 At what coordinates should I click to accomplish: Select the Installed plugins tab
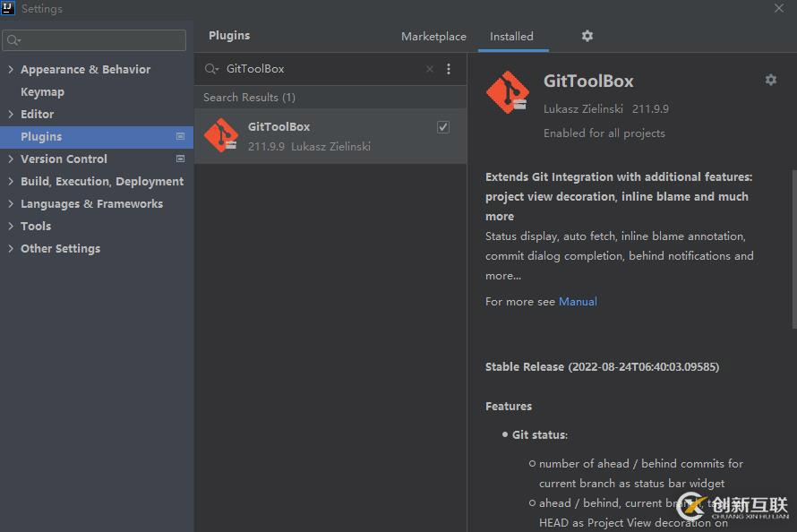pos(511,37)
